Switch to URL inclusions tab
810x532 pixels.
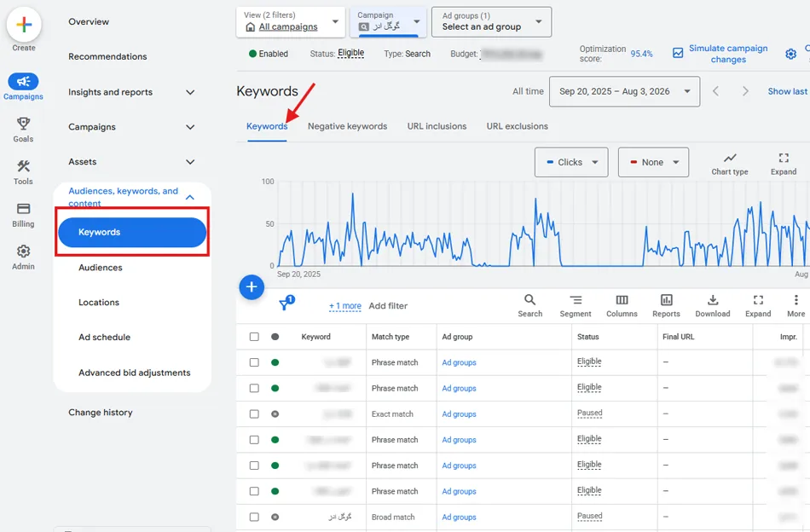pyautogui.click(x=437, y=126)
